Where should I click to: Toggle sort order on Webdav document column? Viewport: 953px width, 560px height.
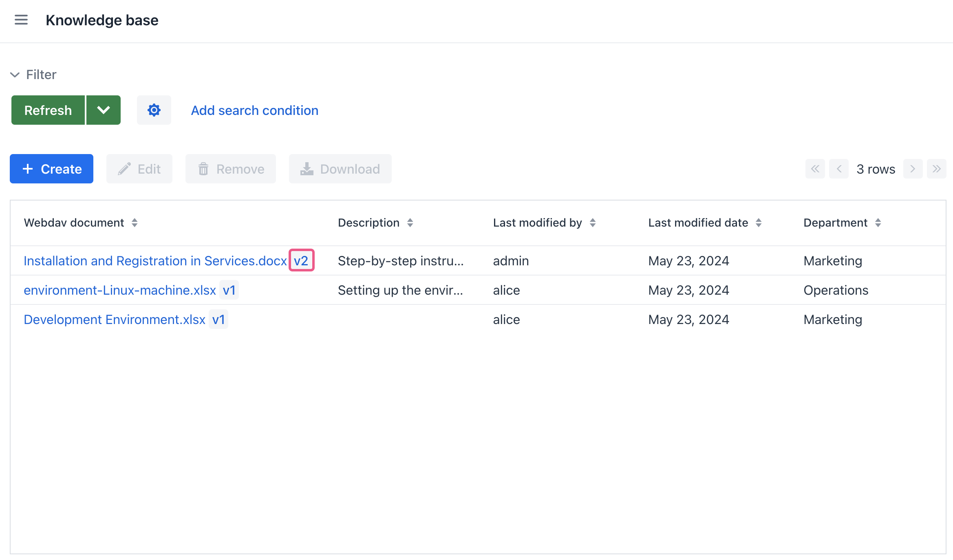coord(135,223)
